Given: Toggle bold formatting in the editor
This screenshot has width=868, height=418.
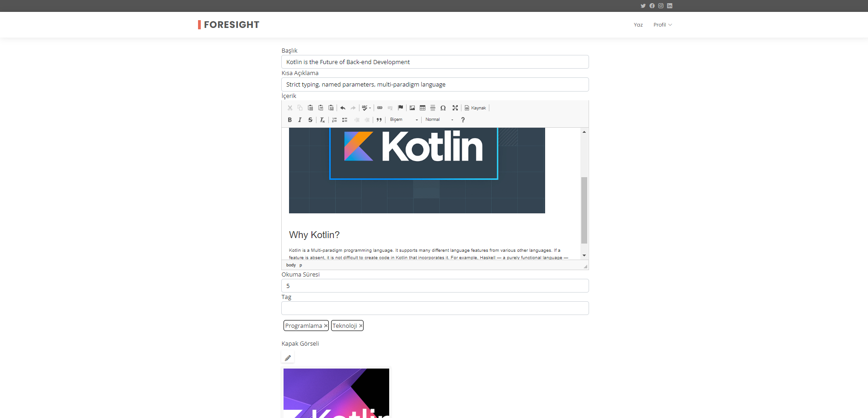Looking at the screenshot, I should tap(290, 119).
